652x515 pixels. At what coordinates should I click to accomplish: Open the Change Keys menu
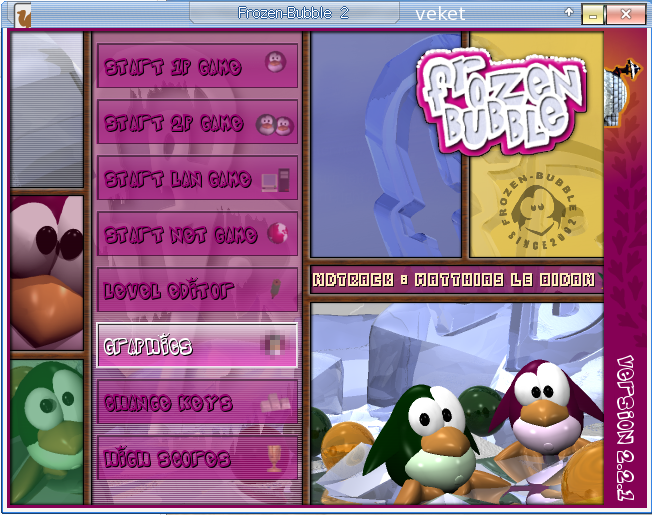pos(198,402)
